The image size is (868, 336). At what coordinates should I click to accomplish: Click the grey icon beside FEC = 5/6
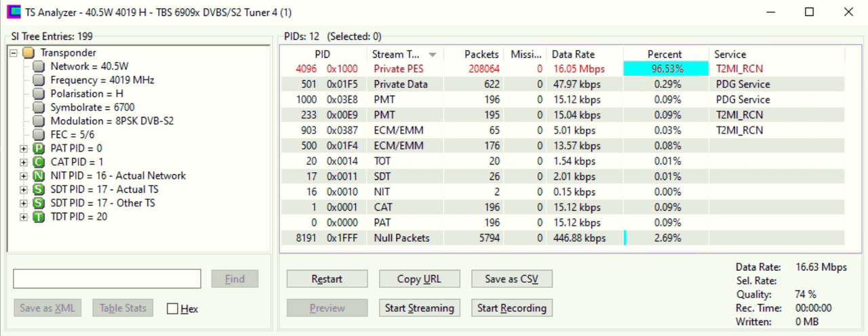coord(38,135)
